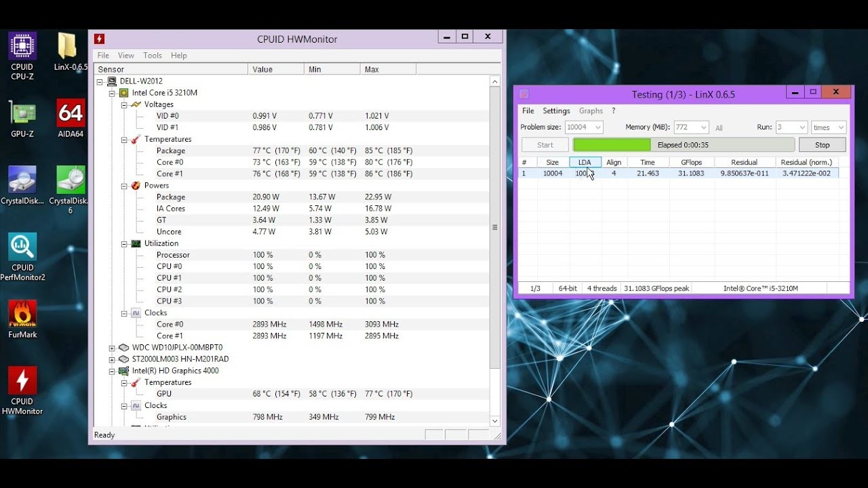The image size is (868, 488).
Task: Click the DELL-W2012 computer icon
Action: tap(112, 81)
